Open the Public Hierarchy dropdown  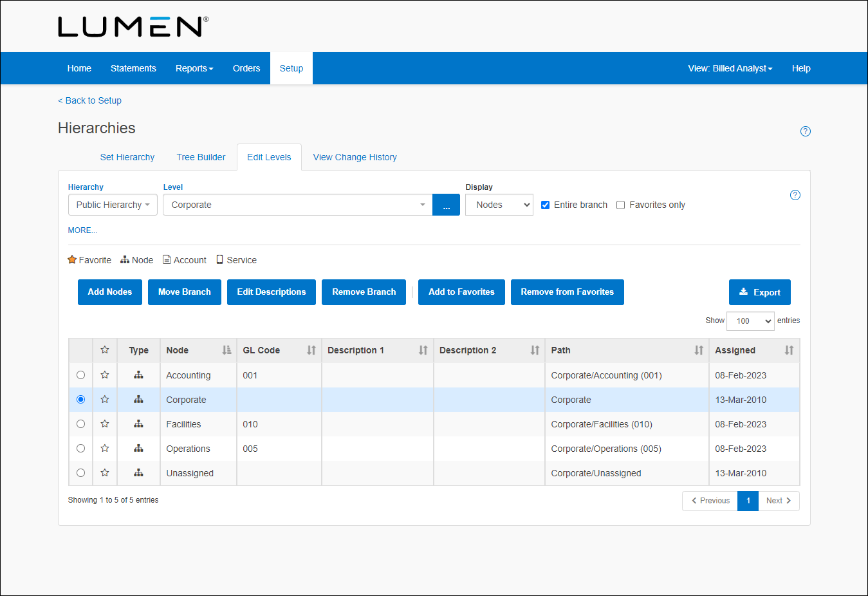[113, 205]
